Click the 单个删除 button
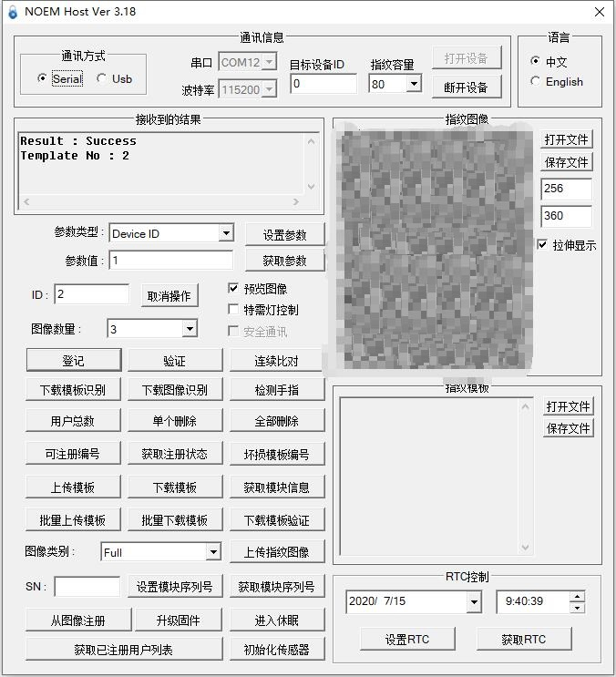The height and width of the screenshot is (677, 616). coord(175,421)
